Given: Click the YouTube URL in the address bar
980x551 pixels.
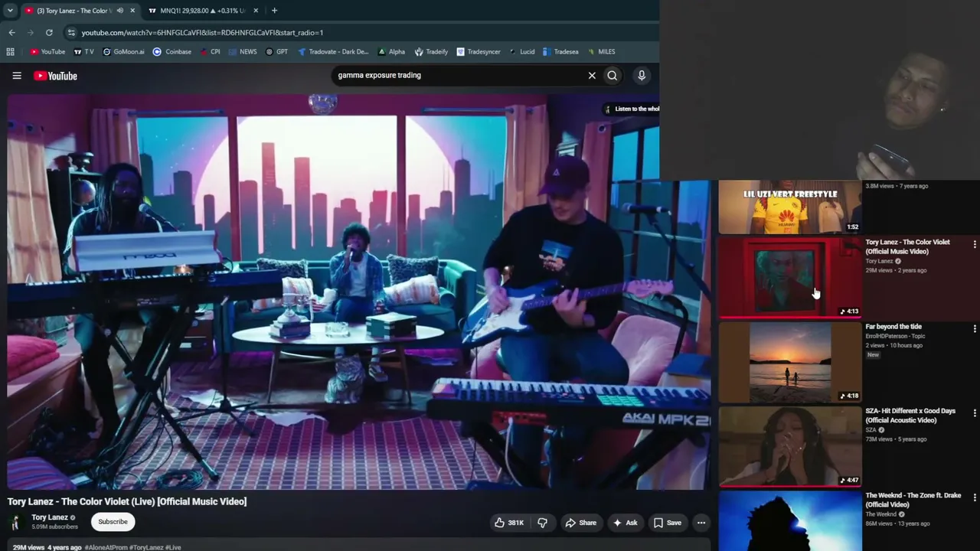Looking at the screenshot, I should (x=202, y=33).
